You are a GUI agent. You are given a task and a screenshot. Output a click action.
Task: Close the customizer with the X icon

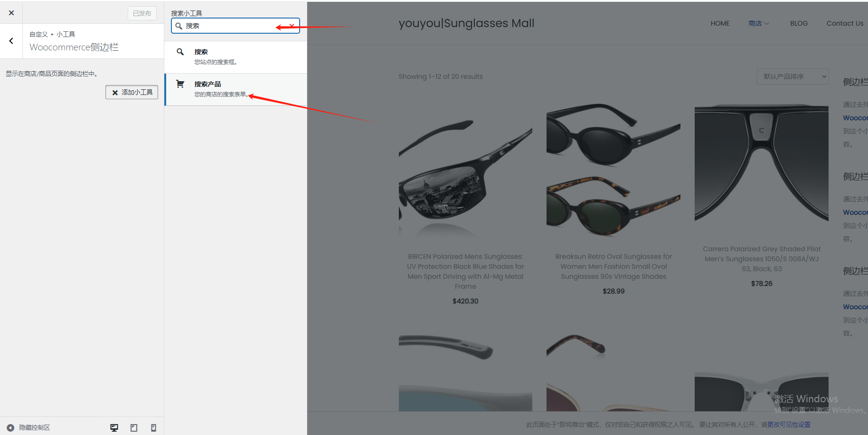coord(11,13)
